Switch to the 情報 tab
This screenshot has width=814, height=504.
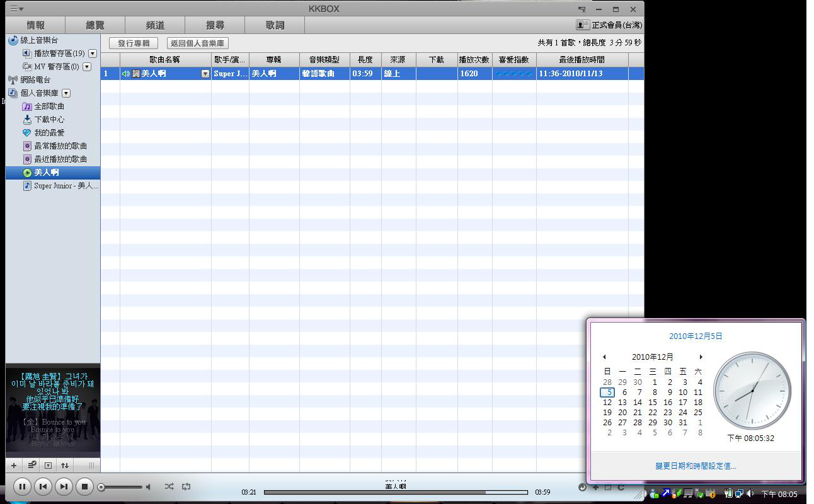point(36,25)
